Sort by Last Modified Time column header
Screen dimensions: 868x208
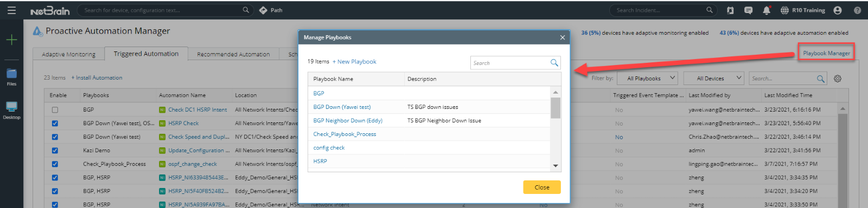788,95
